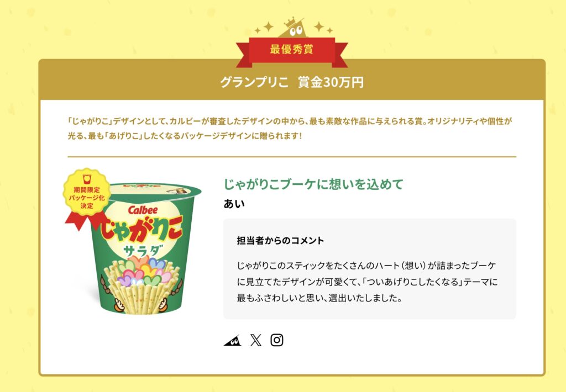Click the サラダ flavor label on the cup
This screenshot has height=392, width=566.
tap(143, 251)
